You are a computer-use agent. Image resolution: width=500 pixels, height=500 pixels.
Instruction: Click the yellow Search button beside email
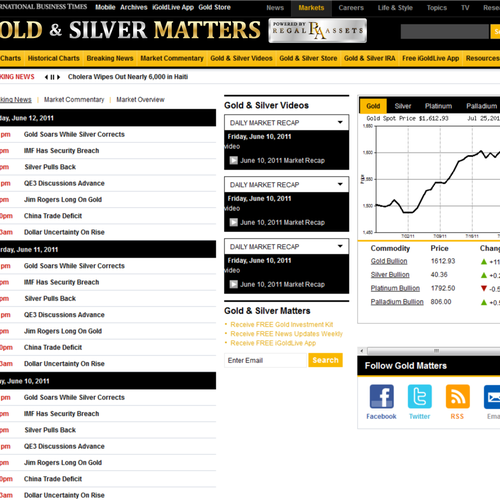click(x=325, y=360)
